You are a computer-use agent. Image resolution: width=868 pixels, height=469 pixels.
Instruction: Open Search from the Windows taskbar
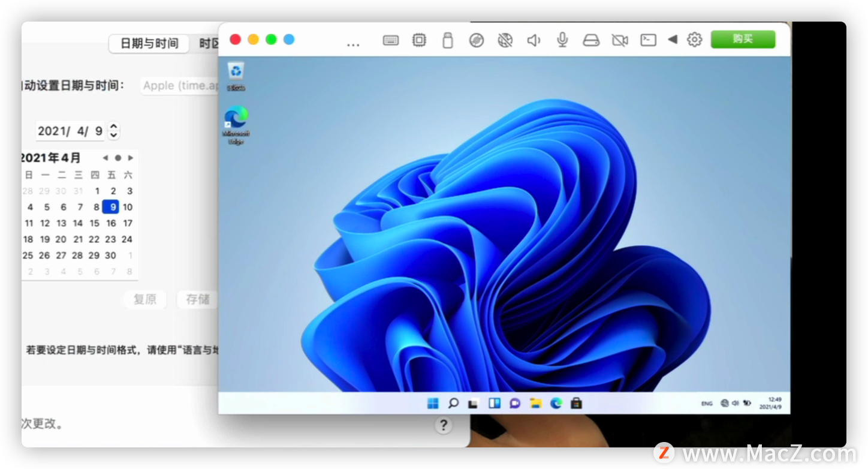[x=453, y=404]
